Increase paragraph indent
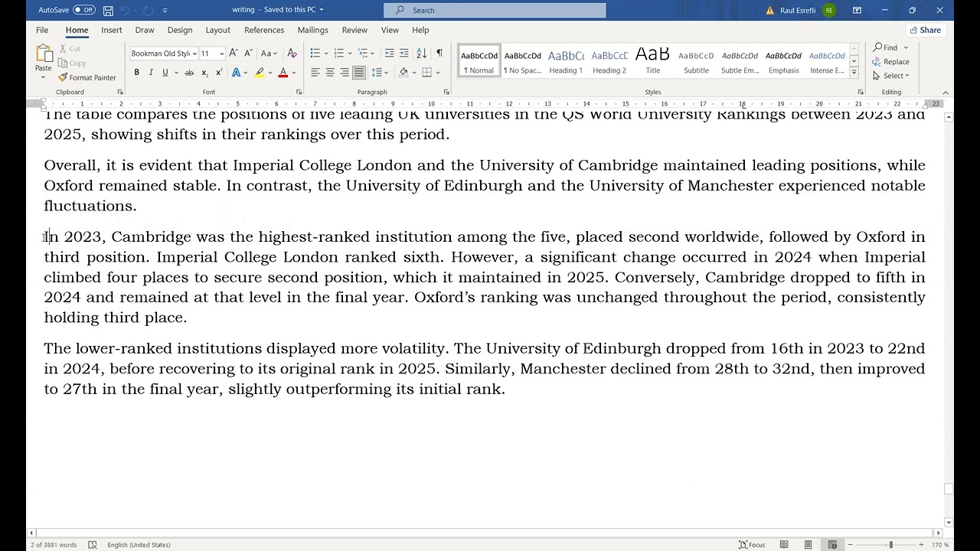 [404, 53]
